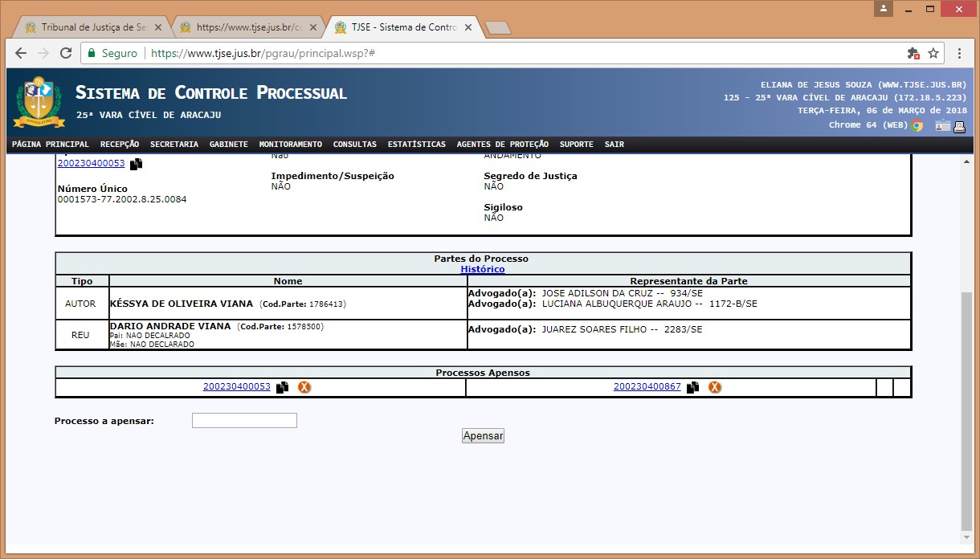The width and height of the screenshot is (980, 559).
Task: Open the GABINETE menu
Action: tap(228, 145)
